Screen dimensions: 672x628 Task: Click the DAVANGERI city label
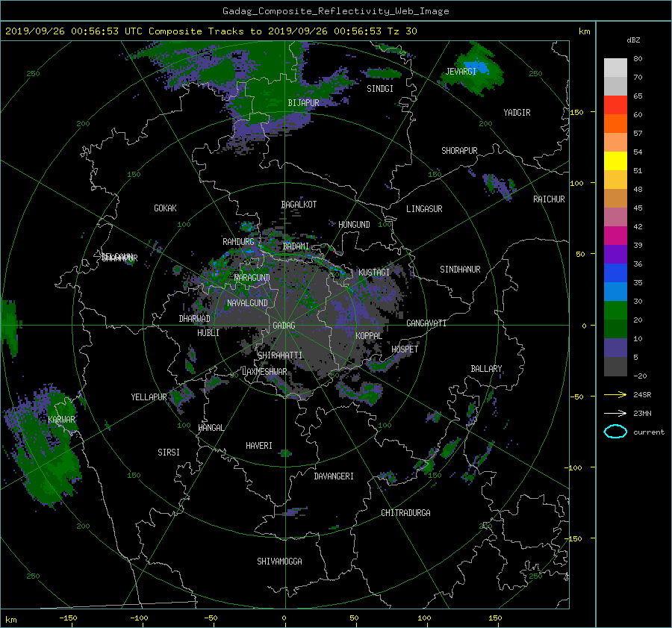pos(334,476)
